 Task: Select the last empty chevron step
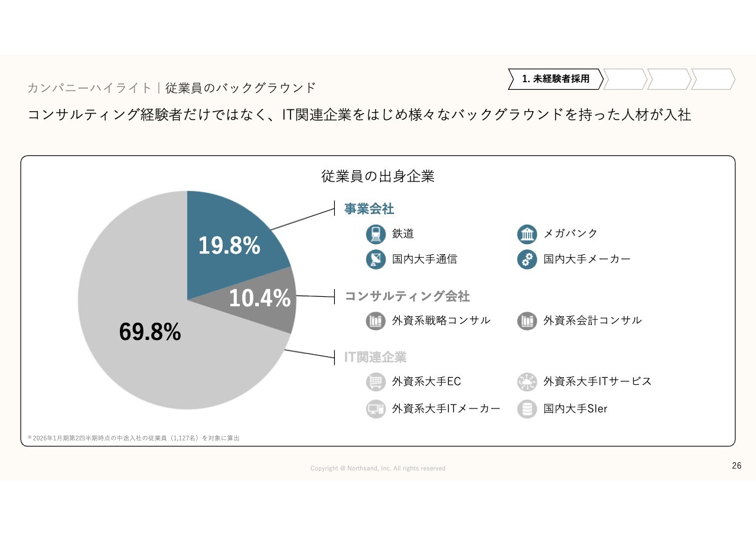[713, 79]
